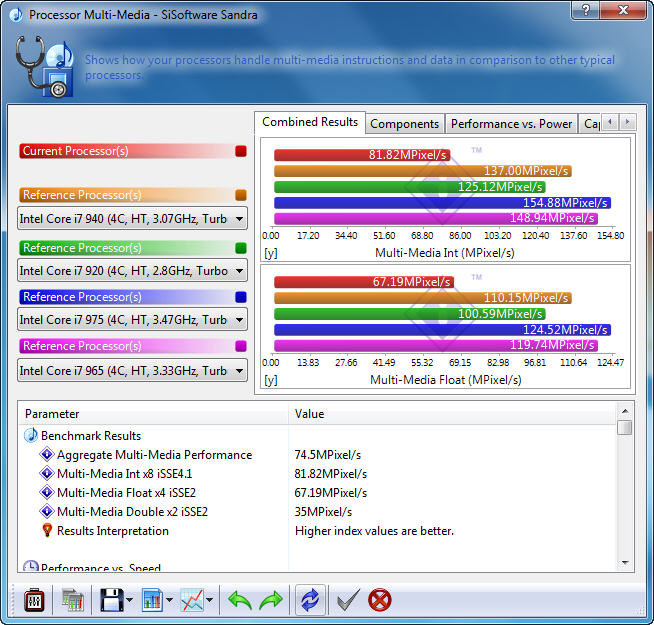This screenshot has height=625, width=654.
Task: Open the Intel Core i7 975 dropdown
Action: point(132,320)
